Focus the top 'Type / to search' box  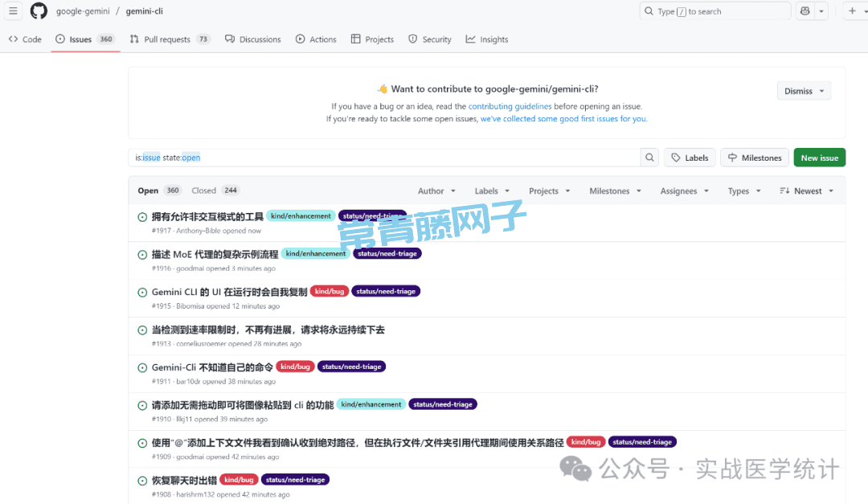click(714, 11)
